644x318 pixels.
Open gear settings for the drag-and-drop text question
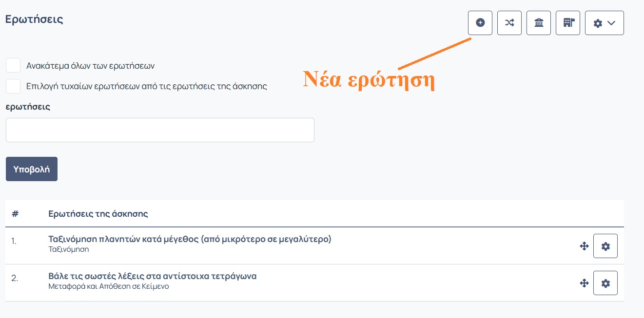(605, 283)
